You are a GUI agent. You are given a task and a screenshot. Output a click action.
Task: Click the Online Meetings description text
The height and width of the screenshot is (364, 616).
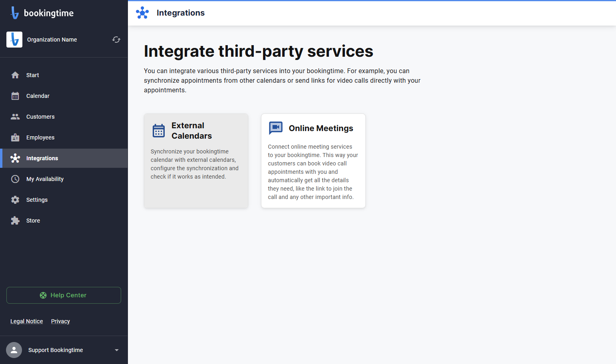tap(313, 172)
